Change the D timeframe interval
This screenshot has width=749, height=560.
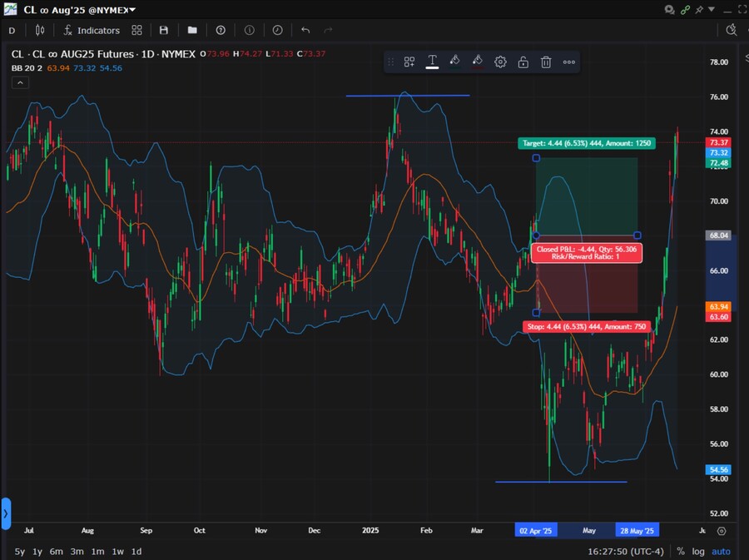(12, 31)
